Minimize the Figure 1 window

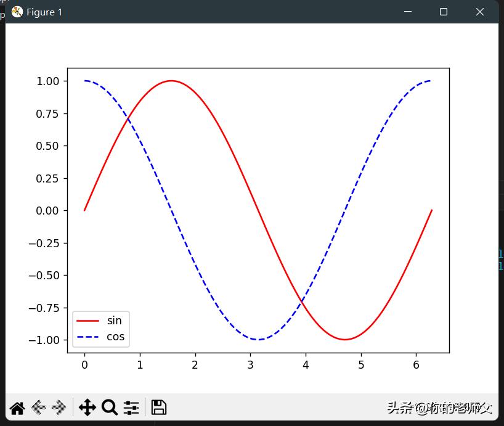click(408, 12)
